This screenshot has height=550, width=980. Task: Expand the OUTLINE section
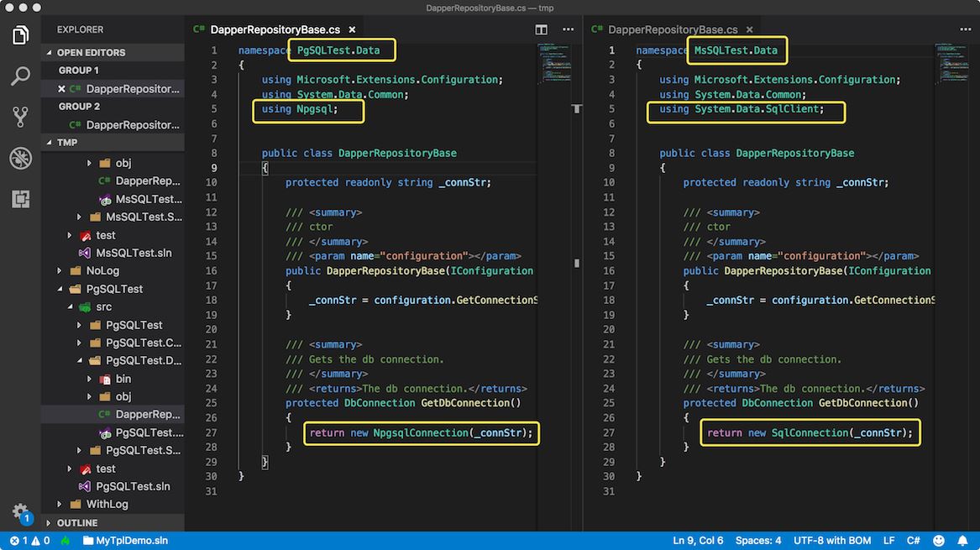(x=76, y=523)
